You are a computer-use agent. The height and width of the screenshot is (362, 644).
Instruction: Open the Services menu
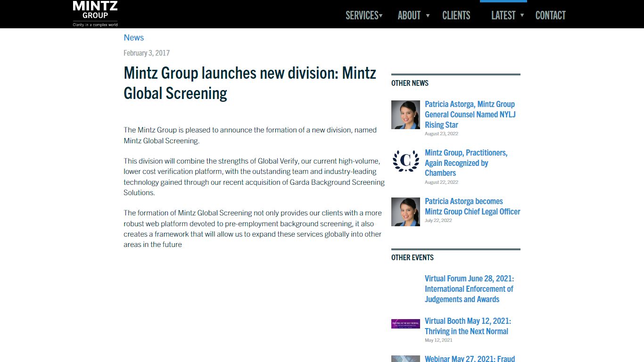click(x=362, y=16)
